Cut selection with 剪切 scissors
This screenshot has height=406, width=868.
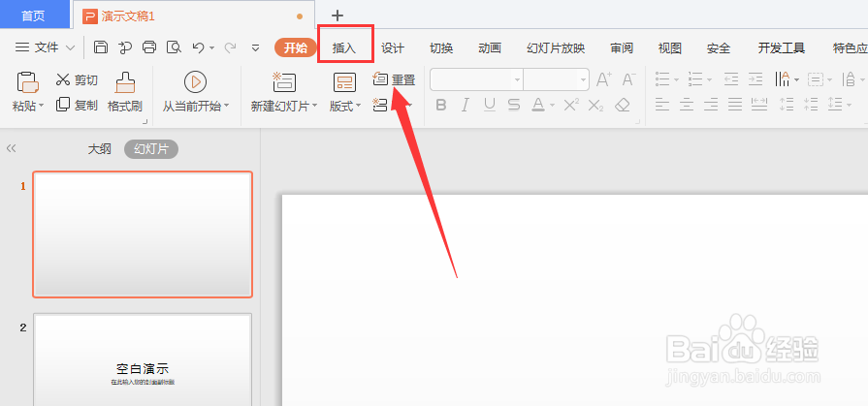coord(77,79)
